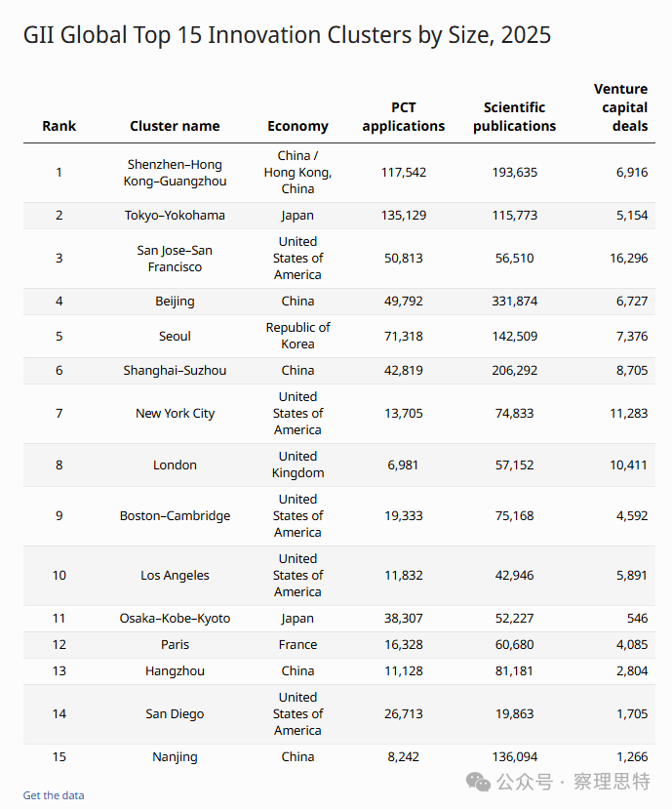This screenshot has width=672, height=809.
Task: Click Beijing's scientific publications value 331,874
Action: (x=514, y=301)
